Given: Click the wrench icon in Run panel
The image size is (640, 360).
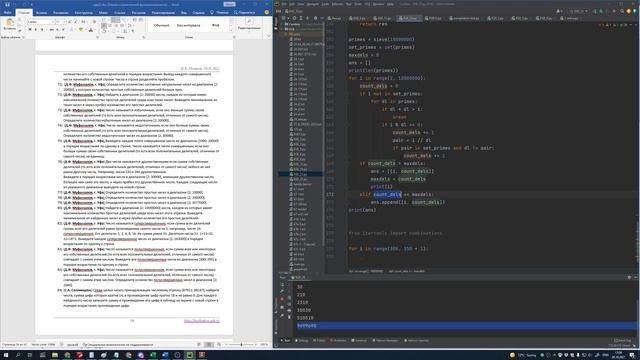Looking at the screenshot, I should click(x=282, y=291).
